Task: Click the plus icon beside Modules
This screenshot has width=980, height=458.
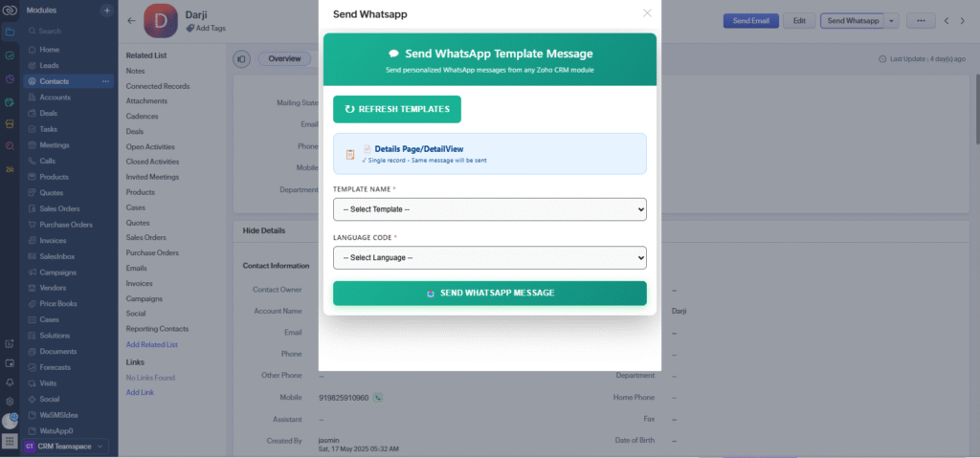Action: pos(106,10)
